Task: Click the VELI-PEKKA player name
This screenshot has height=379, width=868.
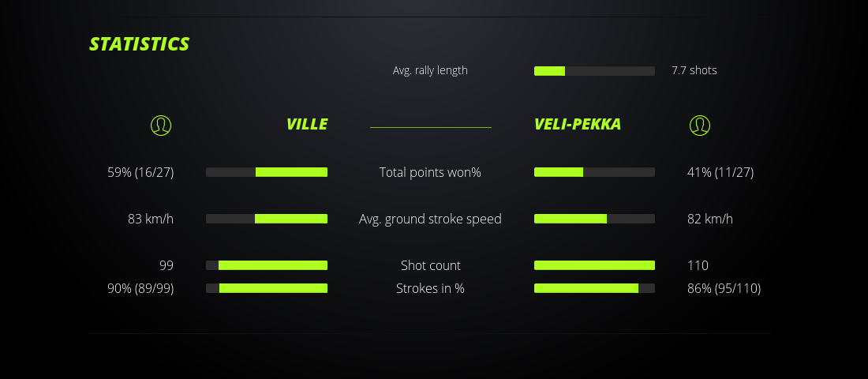Action: pos(578,124)
